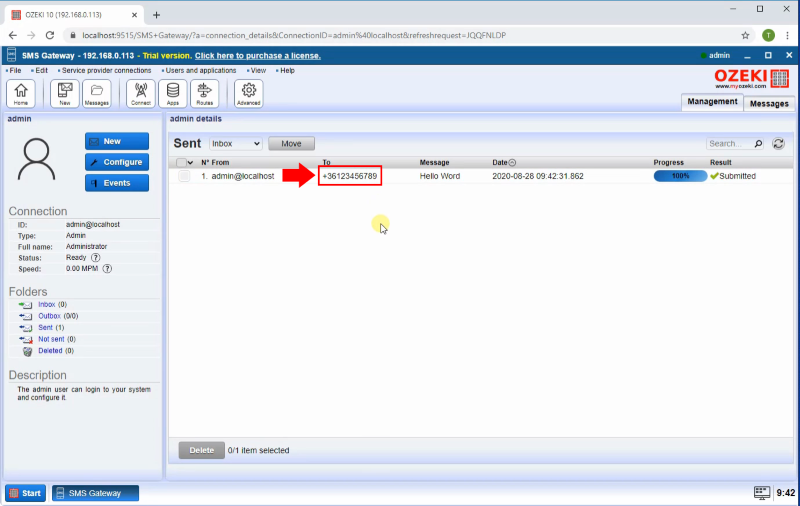Screen dimensions: 800x506
Task: Open the View menu
Action: coord(258,70)
